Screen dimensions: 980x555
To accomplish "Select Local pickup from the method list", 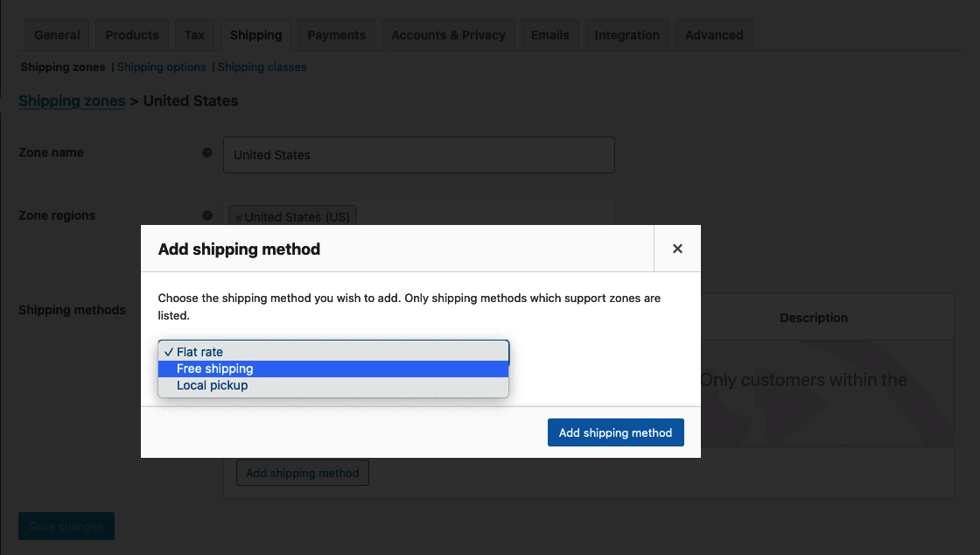I will tap(332, 385).
